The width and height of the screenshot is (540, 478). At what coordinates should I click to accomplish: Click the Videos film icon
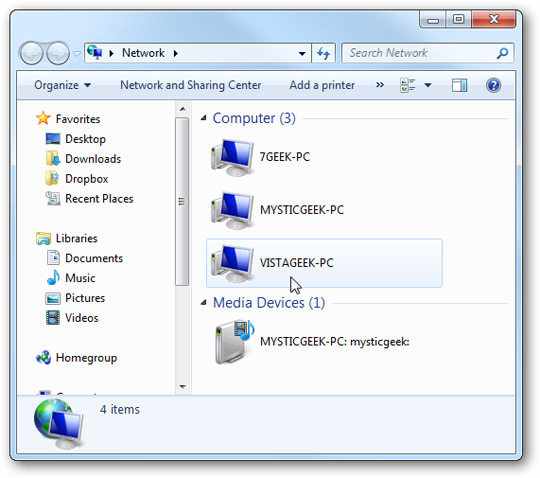(53, 318)
